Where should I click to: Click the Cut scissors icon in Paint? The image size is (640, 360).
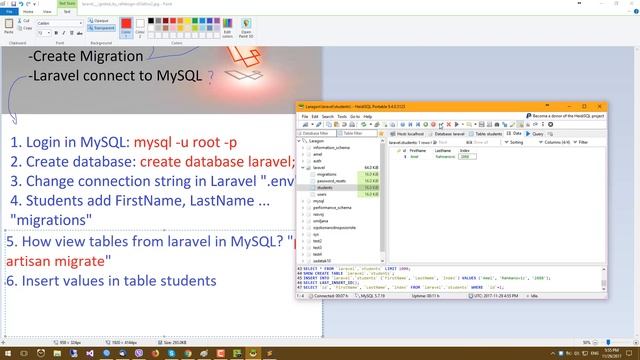[20, 20]
